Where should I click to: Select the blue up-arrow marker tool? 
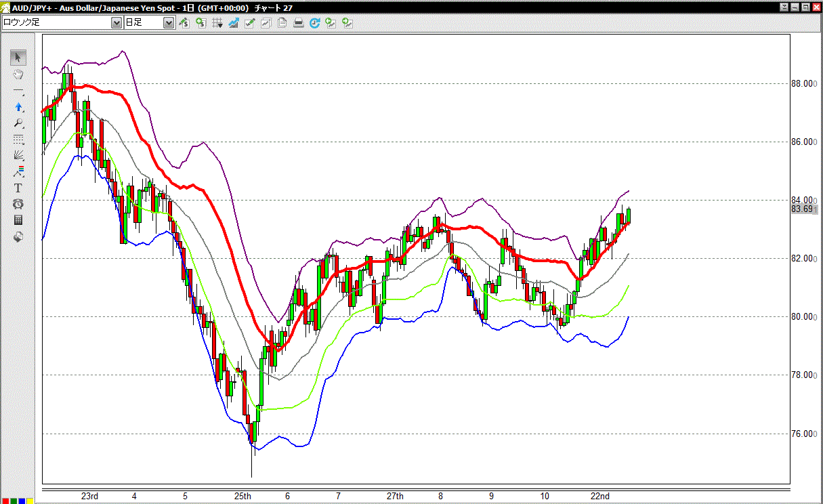coord(18,106)
